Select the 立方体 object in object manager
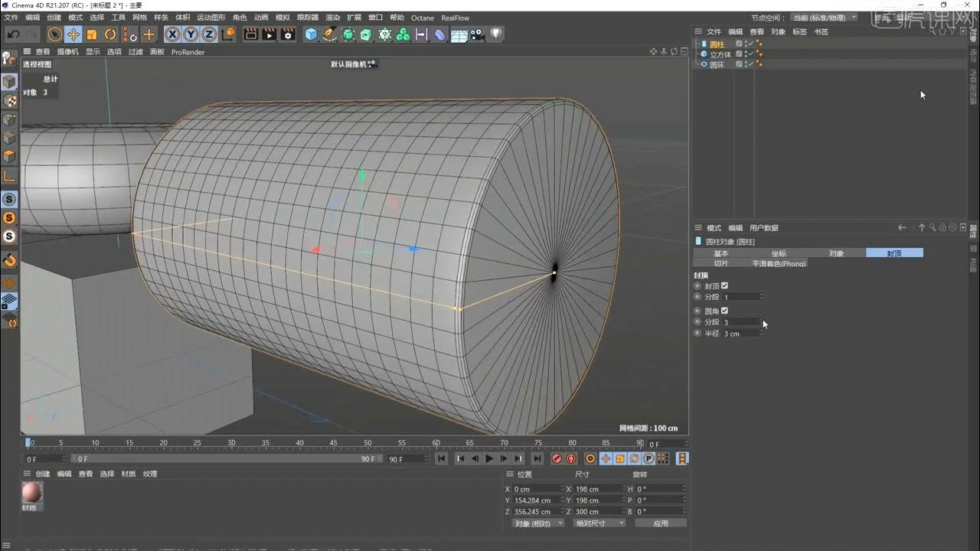Screen dimensions: 980x551 pos(720,54)
